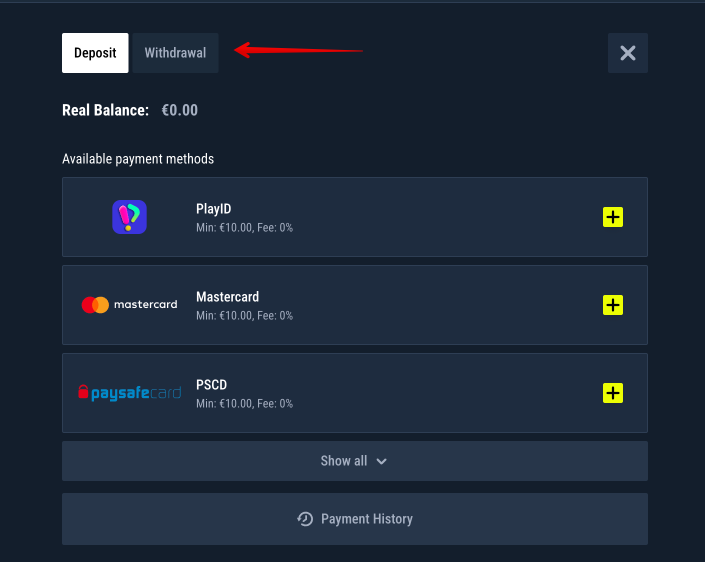This screenshot has height=562, width=705.
Task: Click the Mastercard method name
Action: (228, 297)
